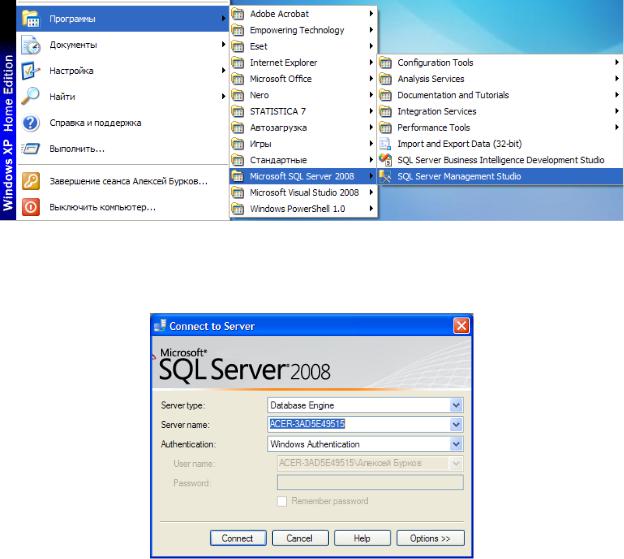This screenshot has width=624, height=559.
Task: Select Integration Services menu entry
Action: [500, 111]
